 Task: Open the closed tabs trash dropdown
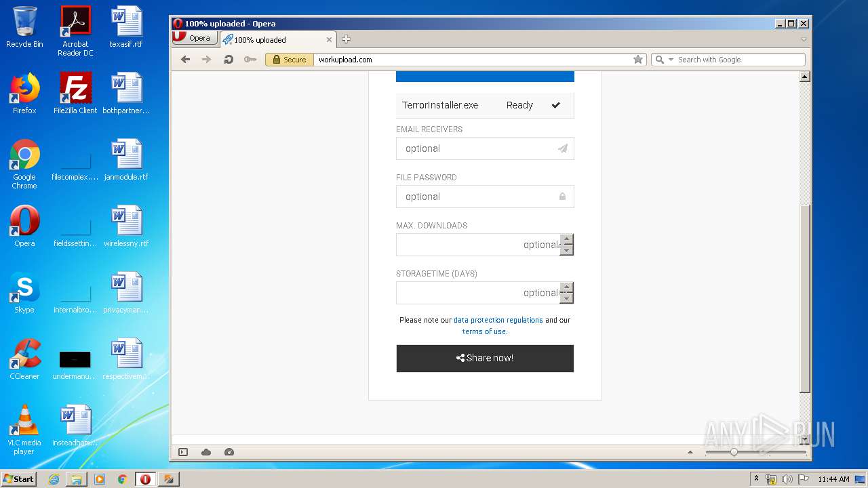804,39
